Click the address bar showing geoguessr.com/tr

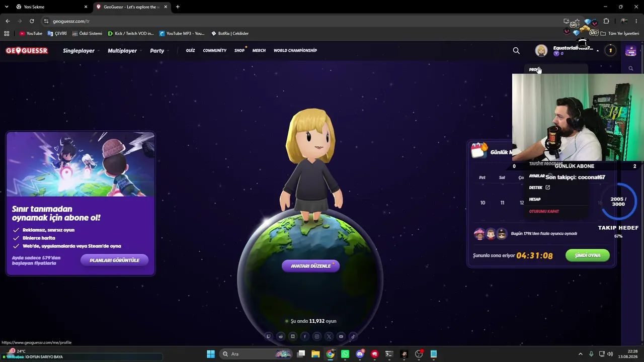[302, 21]
